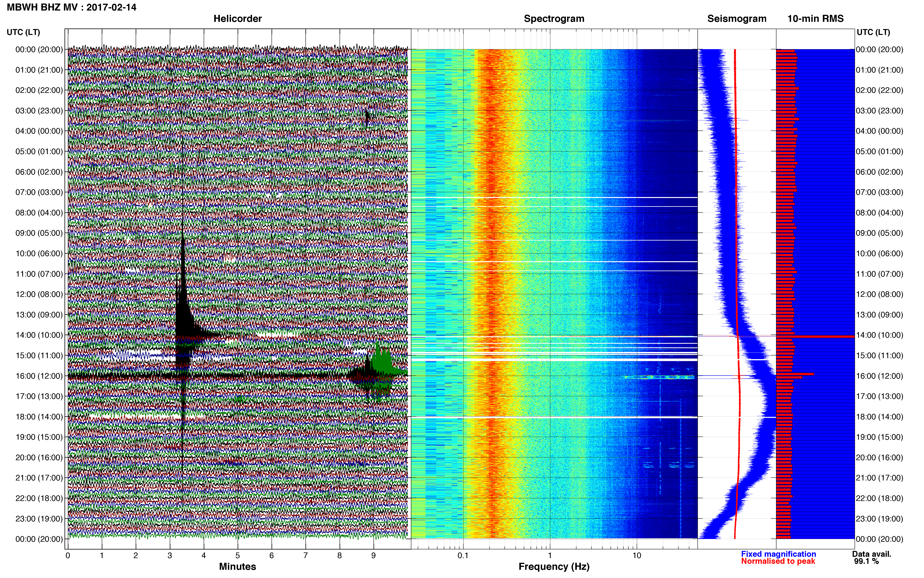Select the 'Seismogram' panel heading
Image resolution: width=924 pixels, height=578 pixels.
(737, 19)
